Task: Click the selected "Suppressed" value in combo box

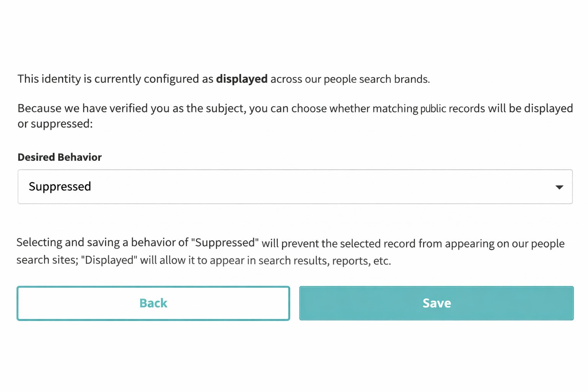Action: pyautogui.click(x=60, y=187)
